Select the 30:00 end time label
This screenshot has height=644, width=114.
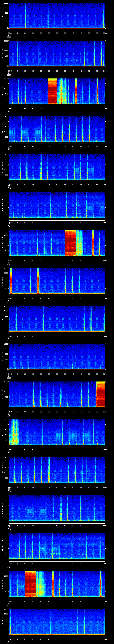pos(105,298)
